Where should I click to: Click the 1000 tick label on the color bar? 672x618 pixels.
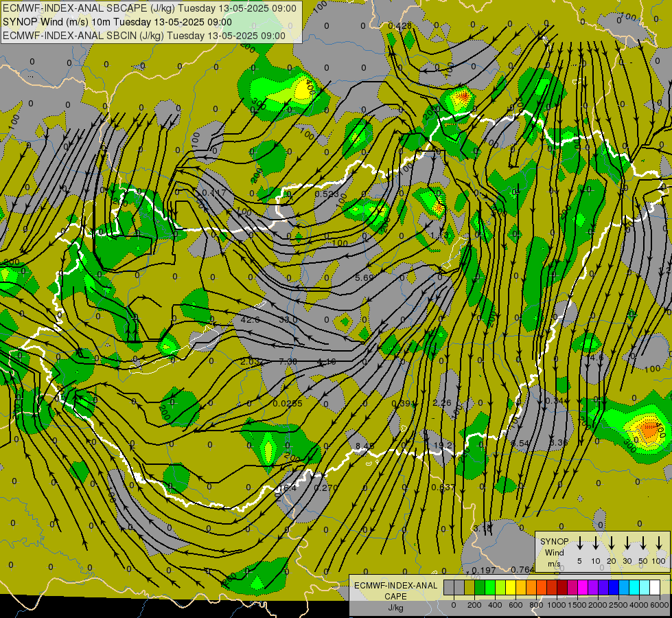[557, 605]
